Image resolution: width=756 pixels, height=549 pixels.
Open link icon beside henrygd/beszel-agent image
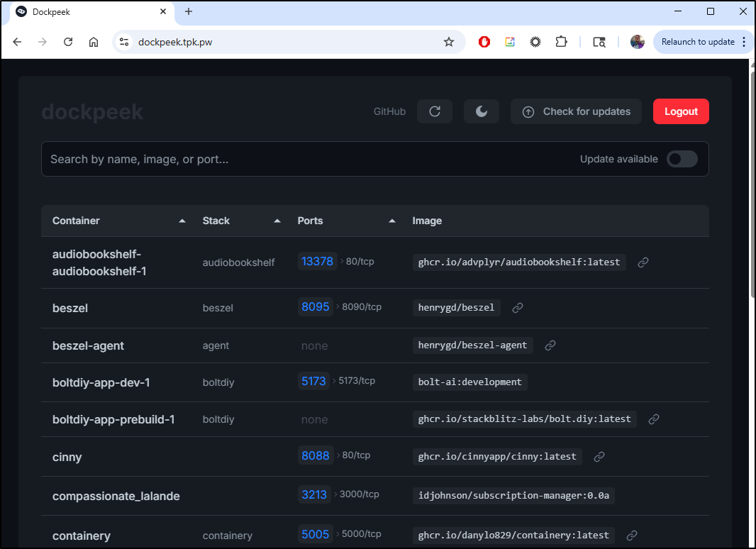[550, 345]
